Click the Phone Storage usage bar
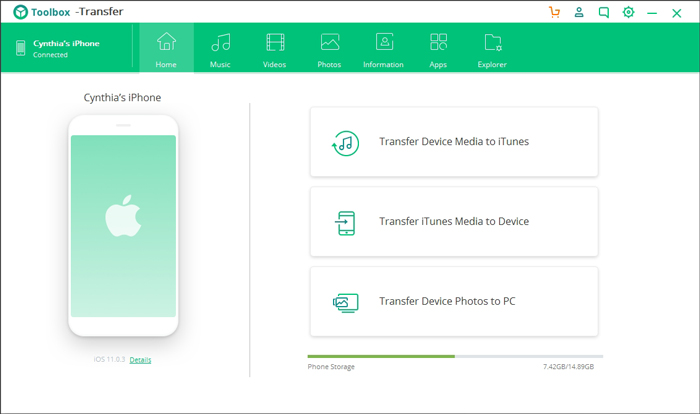Image resolution: width=700 pixels, height=414 pixels. 455,356
